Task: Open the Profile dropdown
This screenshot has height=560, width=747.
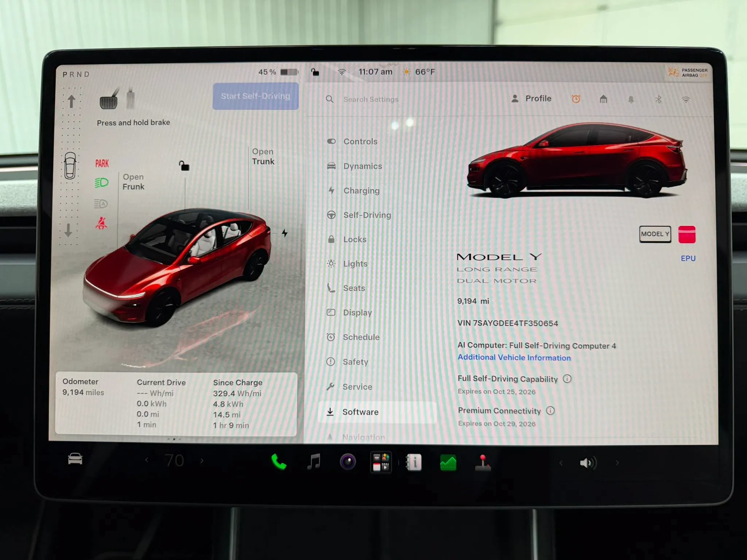Action: 531,98
